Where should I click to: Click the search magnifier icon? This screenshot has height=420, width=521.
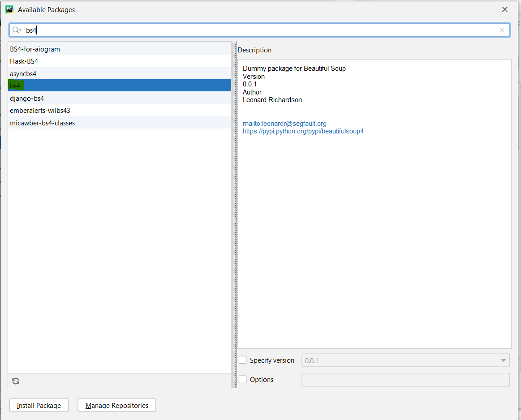coord(15,30)
